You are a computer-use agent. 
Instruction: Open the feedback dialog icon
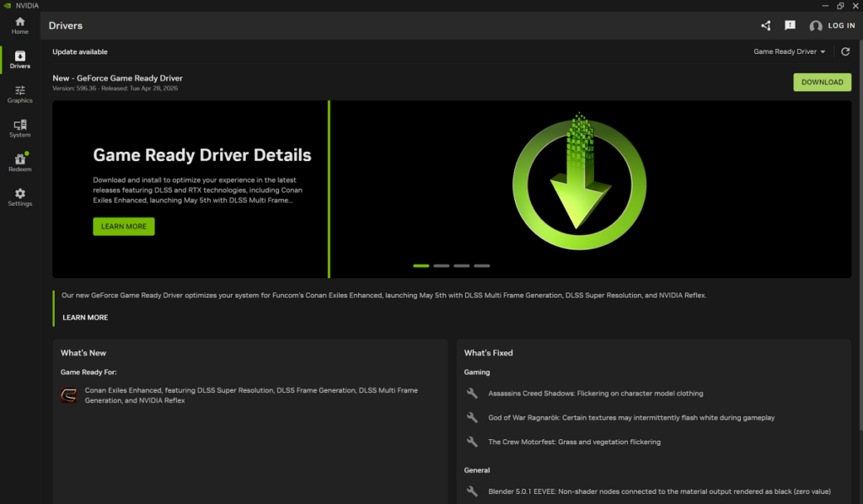click(790, 25)
